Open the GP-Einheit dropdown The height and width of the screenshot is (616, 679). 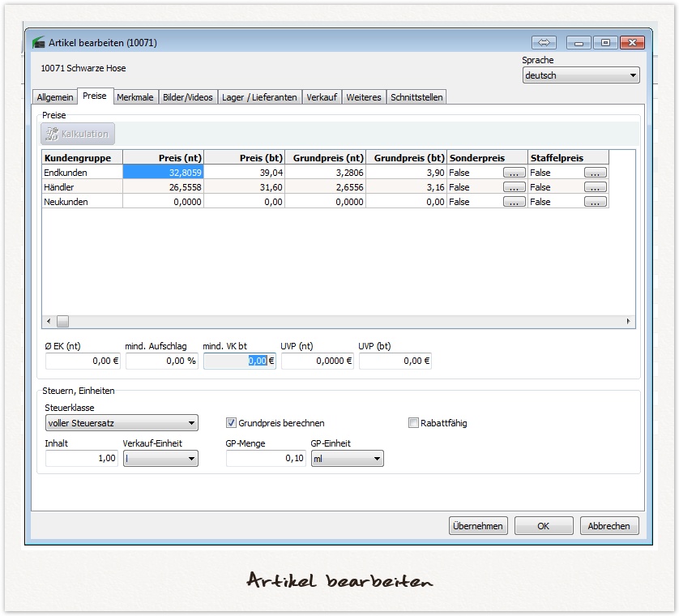pyautogui.click(x=347, y=459)
